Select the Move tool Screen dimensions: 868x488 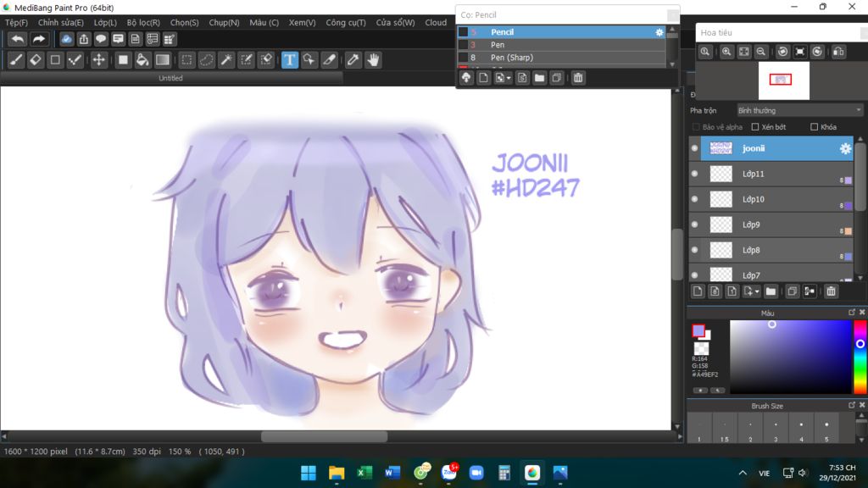tap(98, 60)
